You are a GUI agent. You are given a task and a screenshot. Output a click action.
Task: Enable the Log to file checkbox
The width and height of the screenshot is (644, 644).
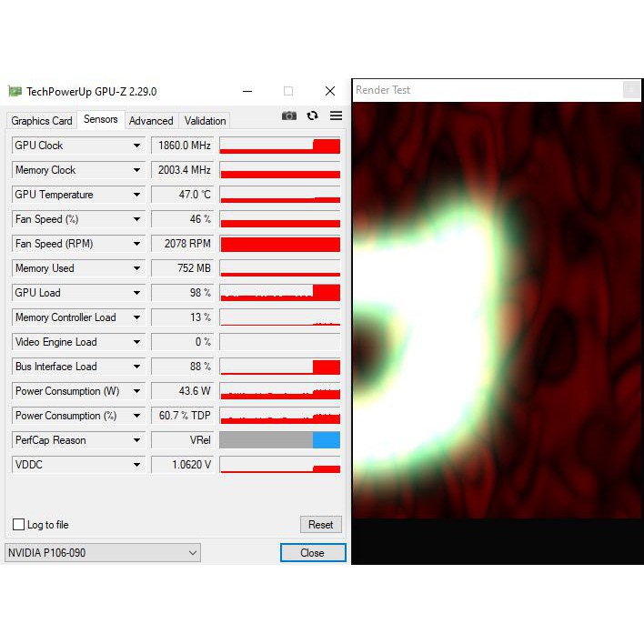coord(18,525)
